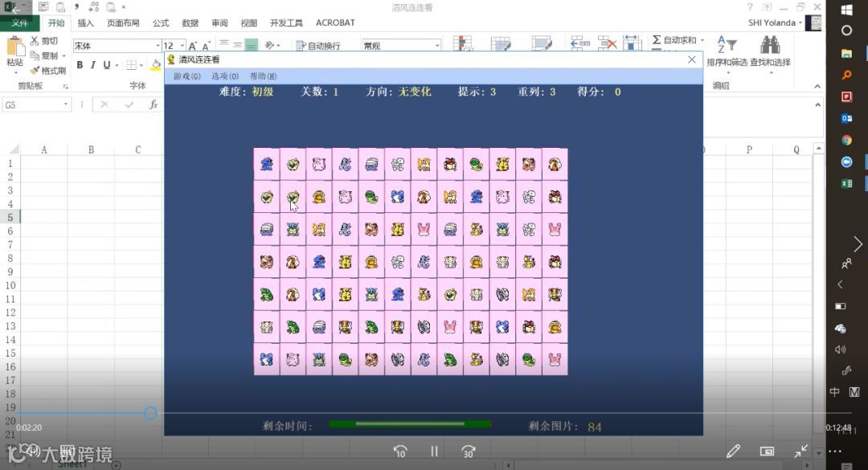The width and height of the screenshot is (868, 470).
Task: Open the Name Box dropdown for G5
Action: tap(65, 104)
